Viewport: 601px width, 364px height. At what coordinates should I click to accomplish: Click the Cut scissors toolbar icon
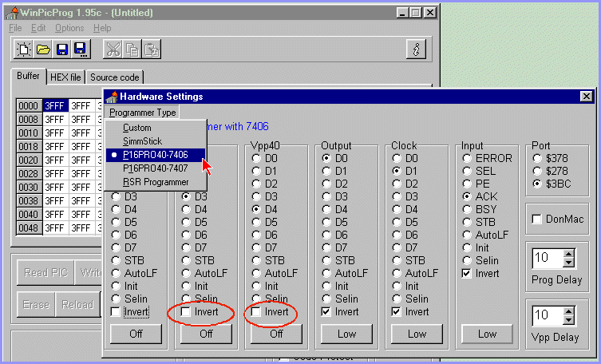pyautogui.click(x=113, y=49)
